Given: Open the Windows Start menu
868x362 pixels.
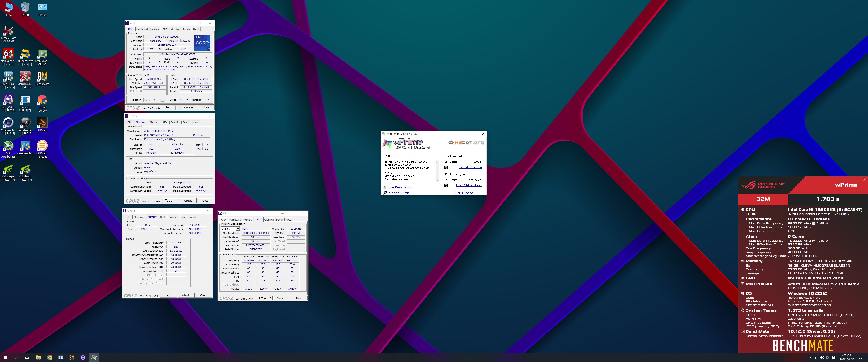Looking at the screenshot, I should (x=5, y=357).
